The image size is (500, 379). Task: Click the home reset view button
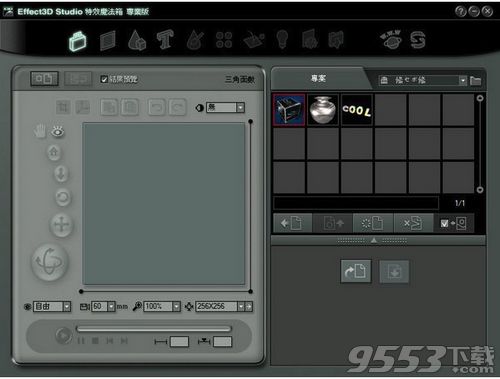[54, 153]
